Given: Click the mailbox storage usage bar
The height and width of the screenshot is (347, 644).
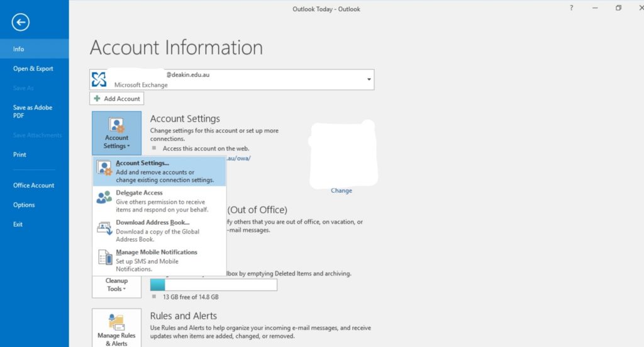Looking at the screenshot, I should pos(214,285).
